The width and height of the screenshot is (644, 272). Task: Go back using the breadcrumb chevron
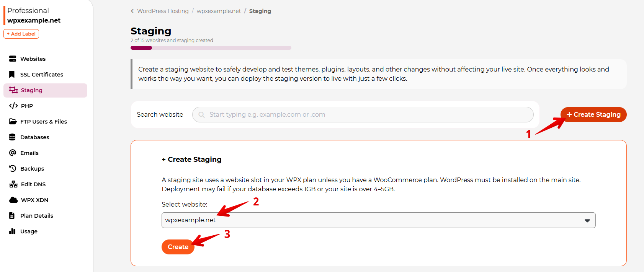coord(132,11)
